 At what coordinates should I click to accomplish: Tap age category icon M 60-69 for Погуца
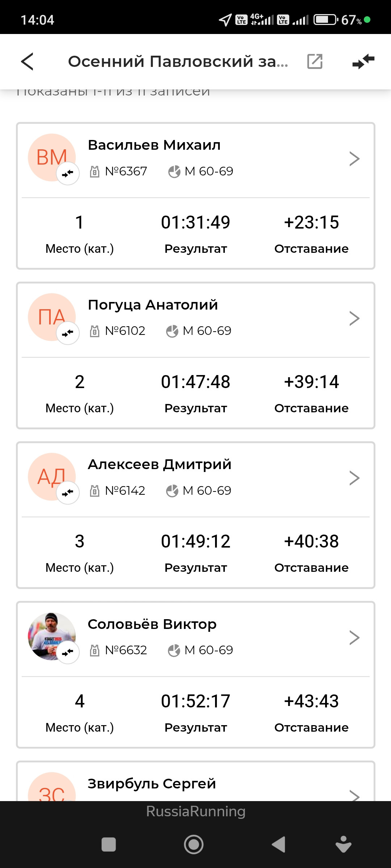(x=172, y=331)
